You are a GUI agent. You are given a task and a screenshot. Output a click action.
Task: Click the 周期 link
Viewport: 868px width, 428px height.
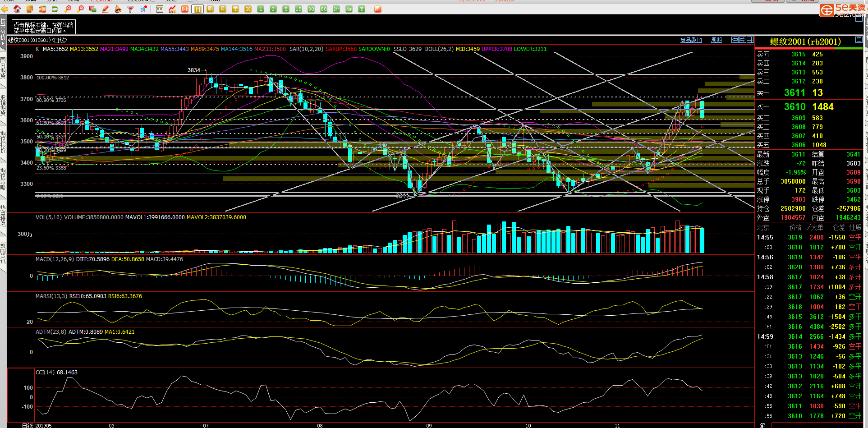point(716,40)
